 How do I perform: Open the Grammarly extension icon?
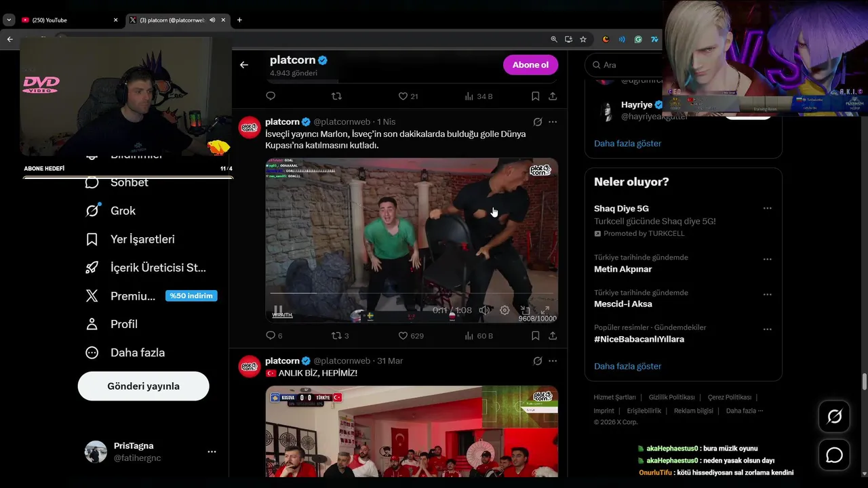(x=638, y=39)
